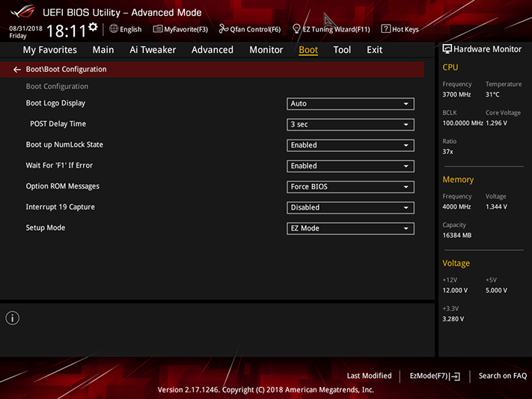Click the 18:11 clock time

tap(67, 31)
